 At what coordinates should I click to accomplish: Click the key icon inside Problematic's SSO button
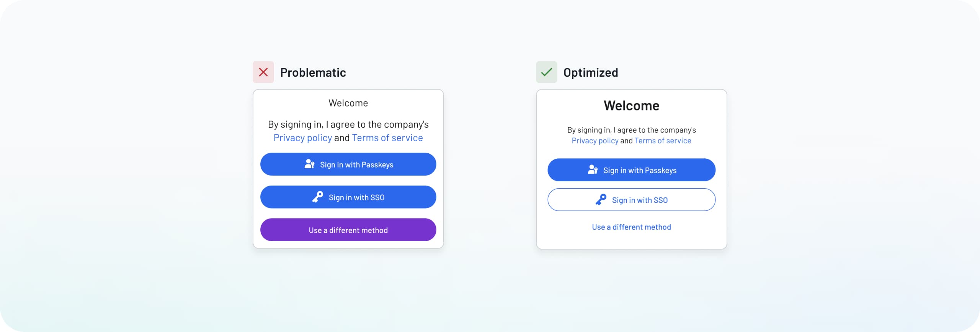[x=317, y=197]
